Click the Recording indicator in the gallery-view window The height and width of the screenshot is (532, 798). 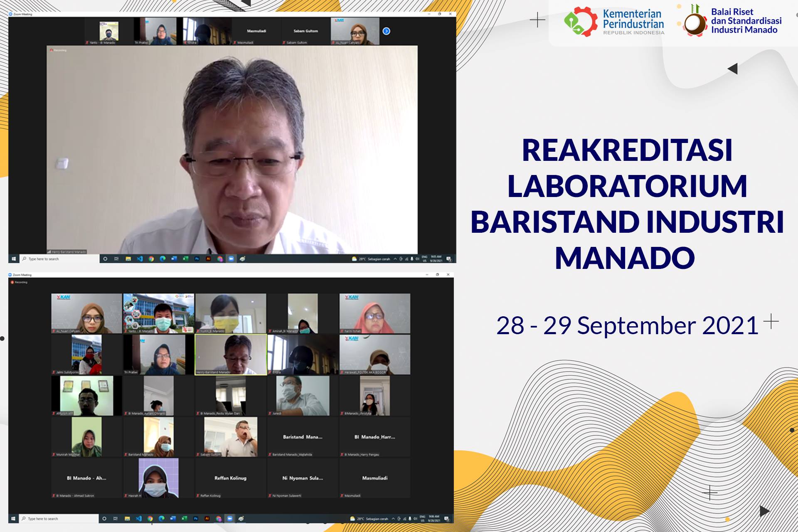(x=19, y=282)
